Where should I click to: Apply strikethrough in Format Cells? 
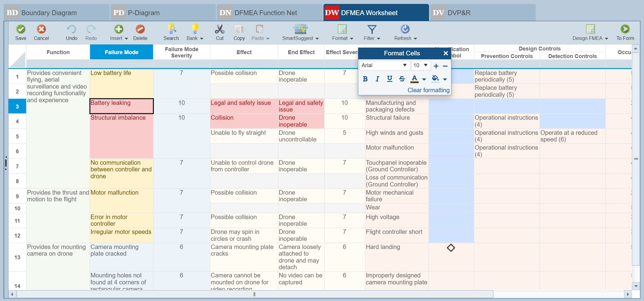[402, 79]
